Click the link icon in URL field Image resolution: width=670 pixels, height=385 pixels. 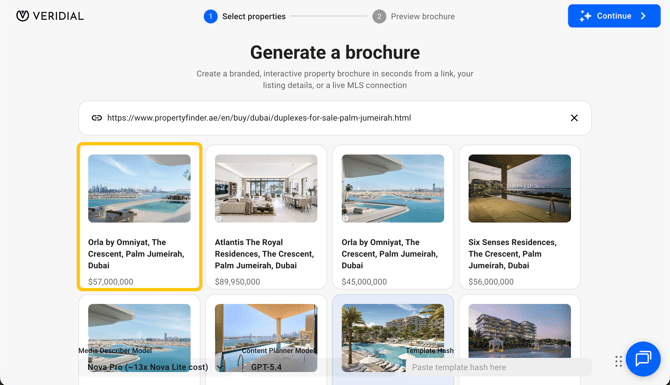(97, 118)
